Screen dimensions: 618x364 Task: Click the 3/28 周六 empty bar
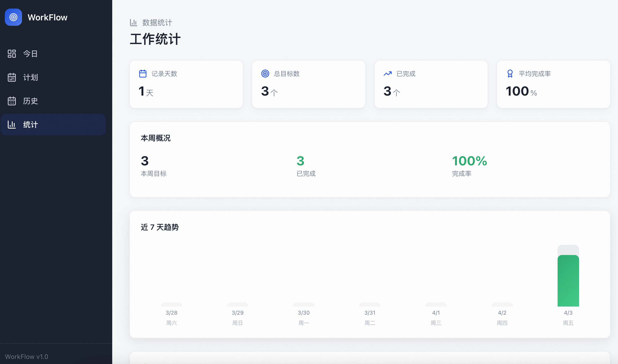[172, 304]
